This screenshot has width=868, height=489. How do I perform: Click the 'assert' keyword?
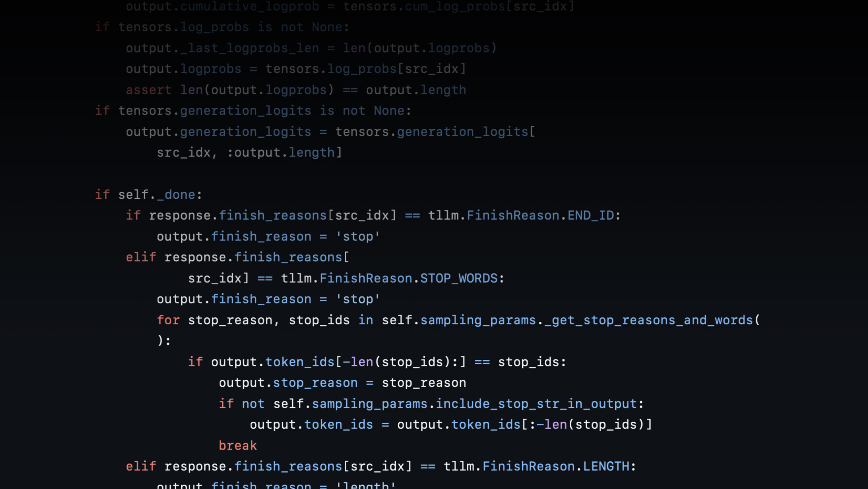[x=149, y=90]
